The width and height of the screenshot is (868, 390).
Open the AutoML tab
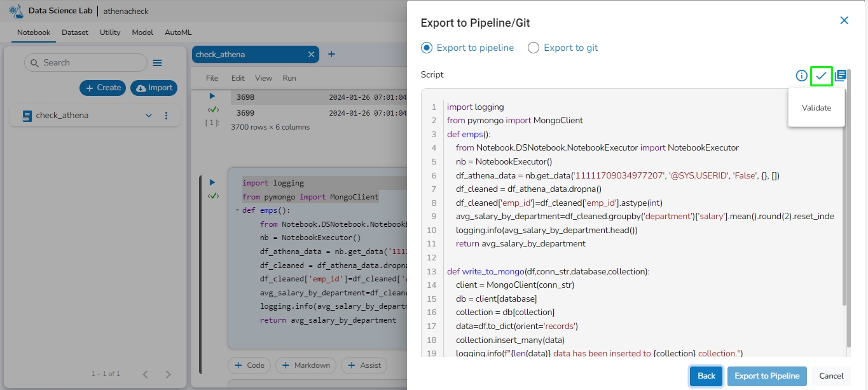point(178,32)
